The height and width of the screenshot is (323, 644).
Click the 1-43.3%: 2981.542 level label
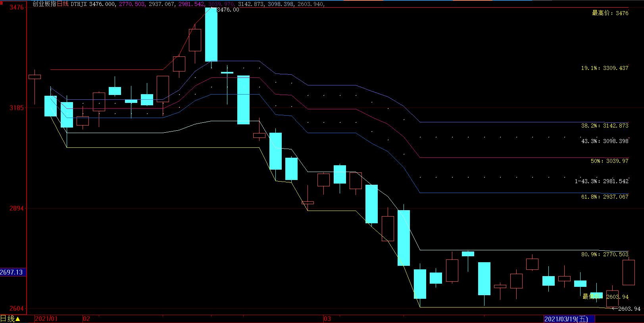click(x=602, y=181)
